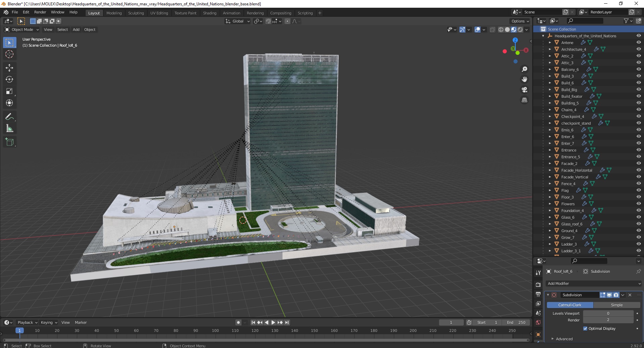Open the Render properties tab
Image resolution: width=644 pixels, height=348 pixels.
(538, 285)
